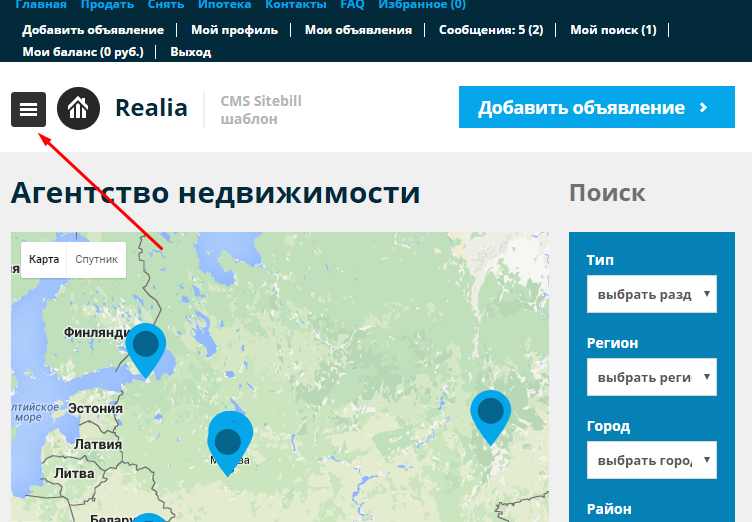Open the Город dropdown

(x=652, y=460)
